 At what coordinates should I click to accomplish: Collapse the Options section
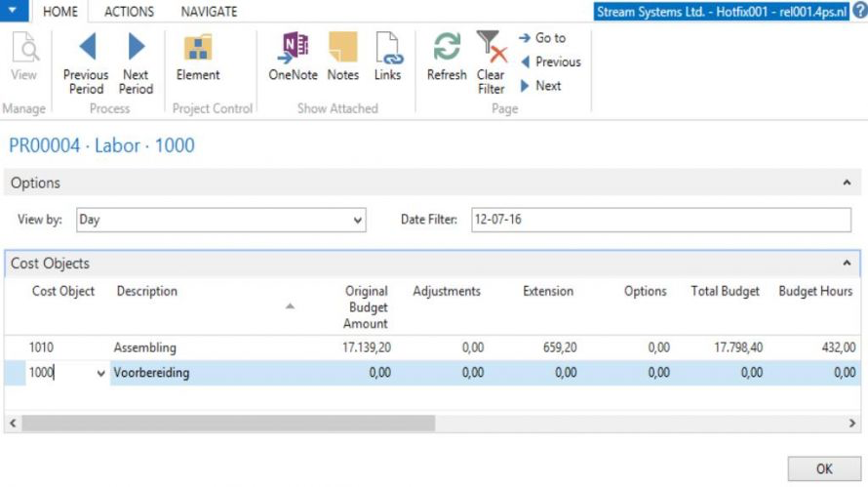846,183
